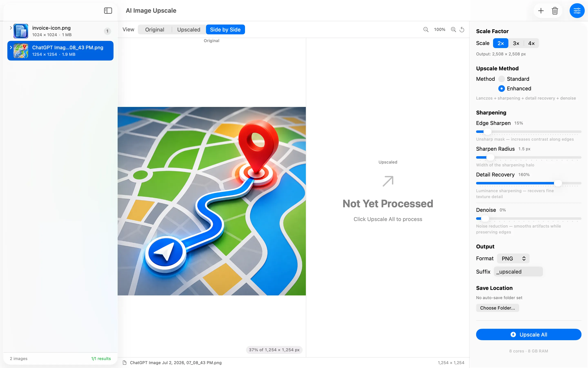Screen dimensions: 588x368
Task: Click the Click Upscale All to process hint
Action: pyautogui.click(x=388, y=219)
